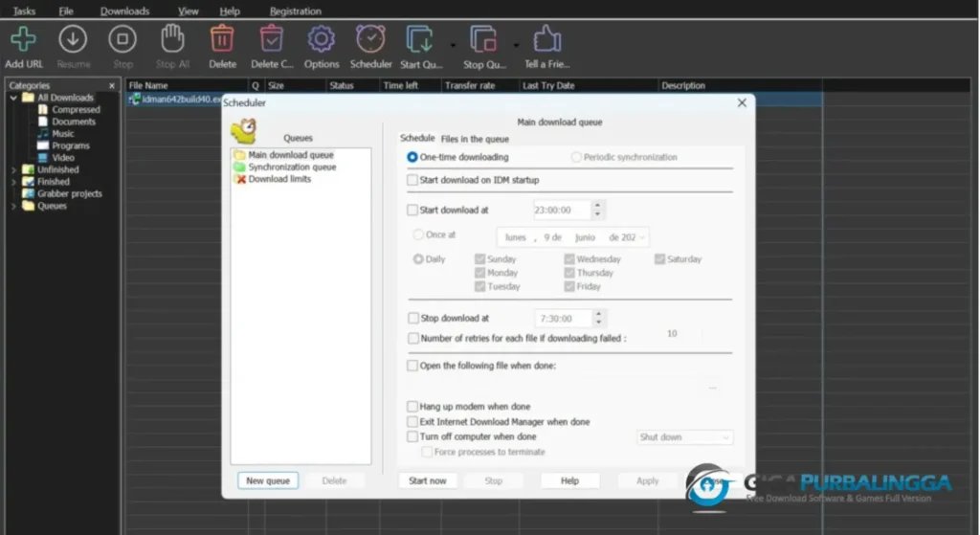Click the Delete Completed icon
Image resolution: width=980 pixels, height=535 pixels.
point(271,38)
